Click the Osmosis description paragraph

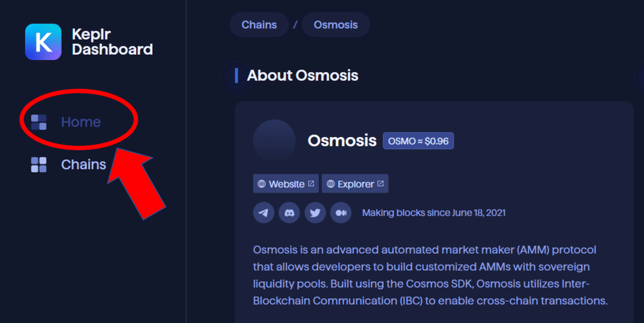coord(429,275)
